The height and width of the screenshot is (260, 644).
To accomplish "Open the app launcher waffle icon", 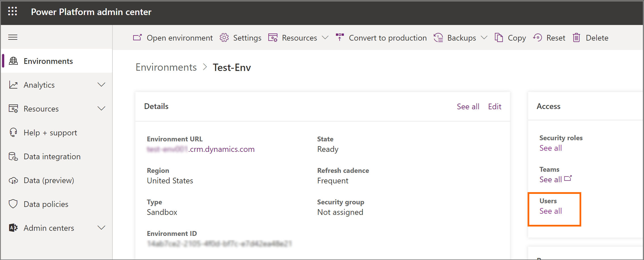I will 12,11.
